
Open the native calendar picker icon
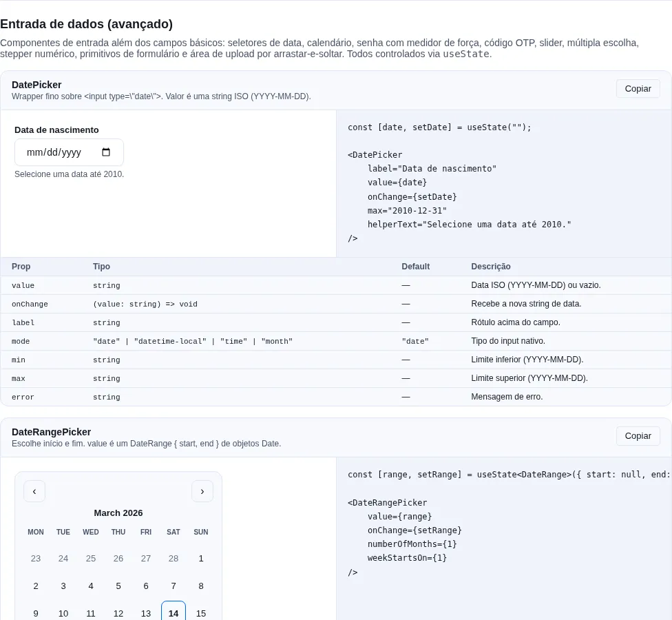tap(106, 152)
